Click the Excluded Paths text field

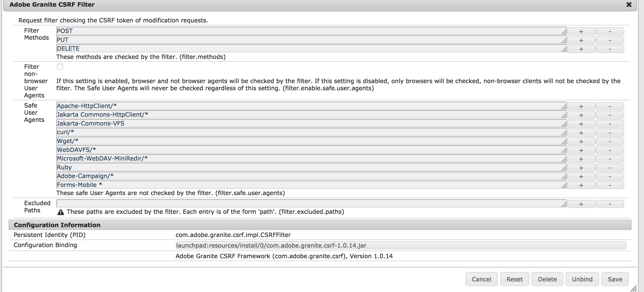[310, 203]
